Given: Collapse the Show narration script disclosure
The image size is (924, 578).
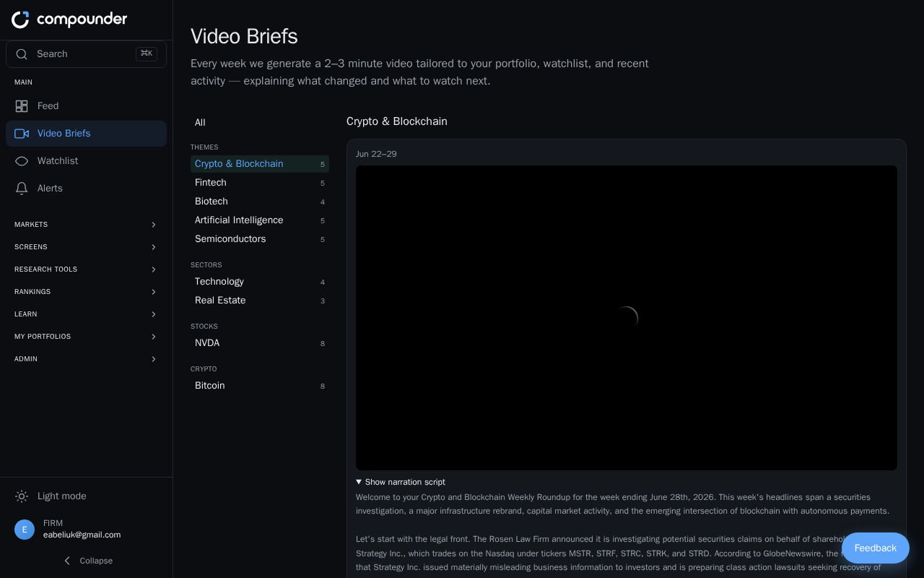Looking at the screenshot, I should [401, 482].
